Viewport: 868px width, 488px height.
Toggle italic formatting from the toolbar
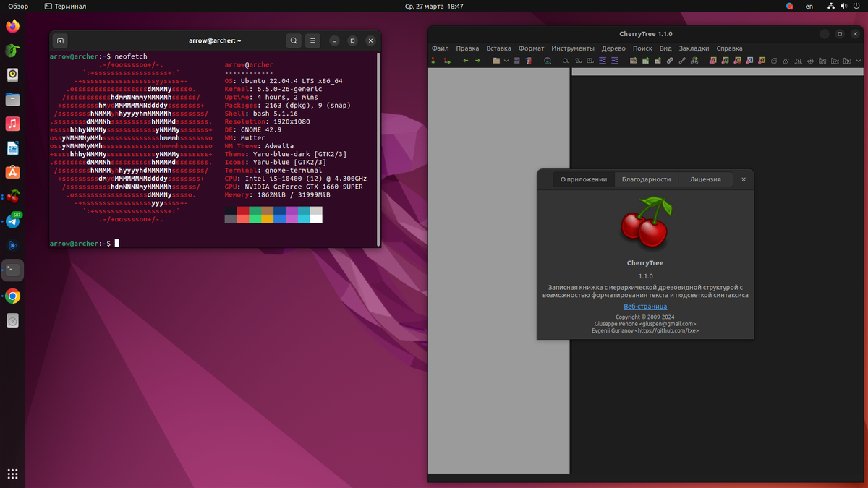[x=786, y=61]
